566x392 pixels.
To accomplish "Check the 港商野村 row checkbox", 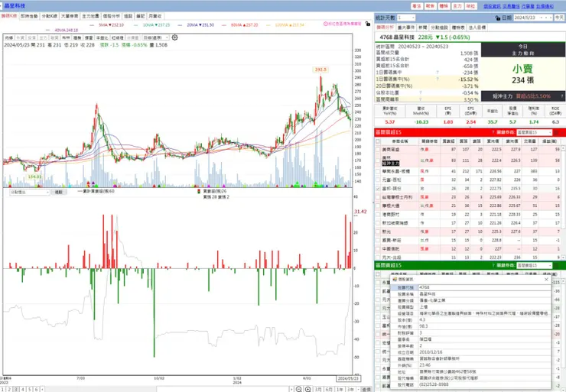I will 378,215.
